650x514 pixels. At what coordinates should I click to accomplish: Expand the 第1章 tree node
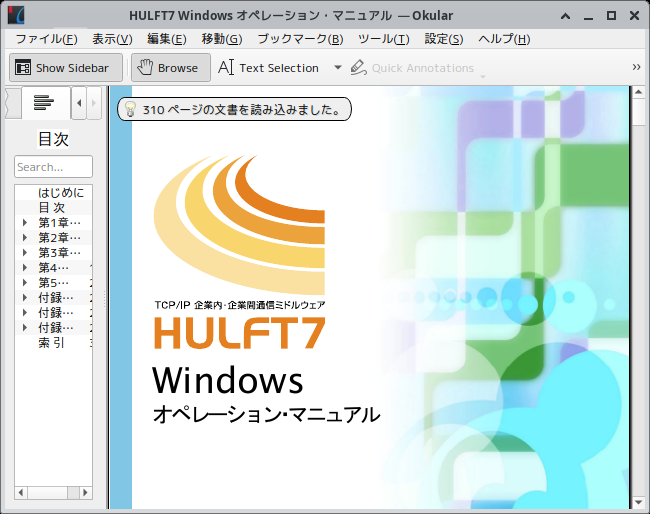point(25,223)
